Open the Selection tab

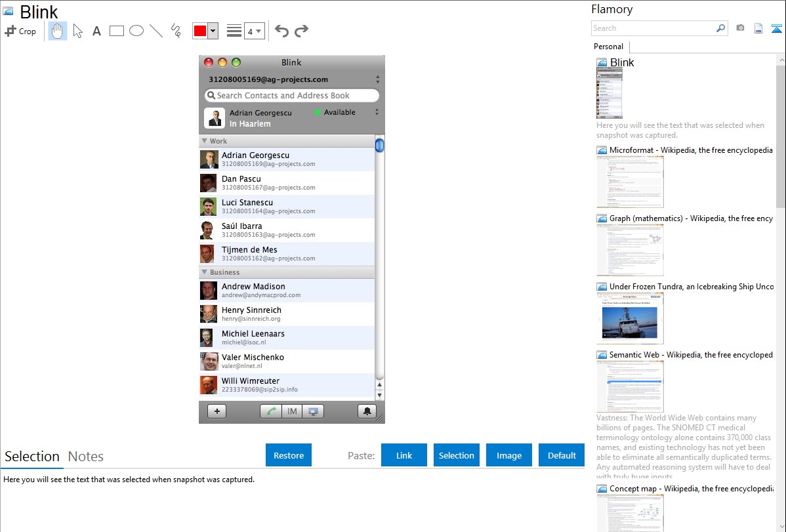point(32,457)
